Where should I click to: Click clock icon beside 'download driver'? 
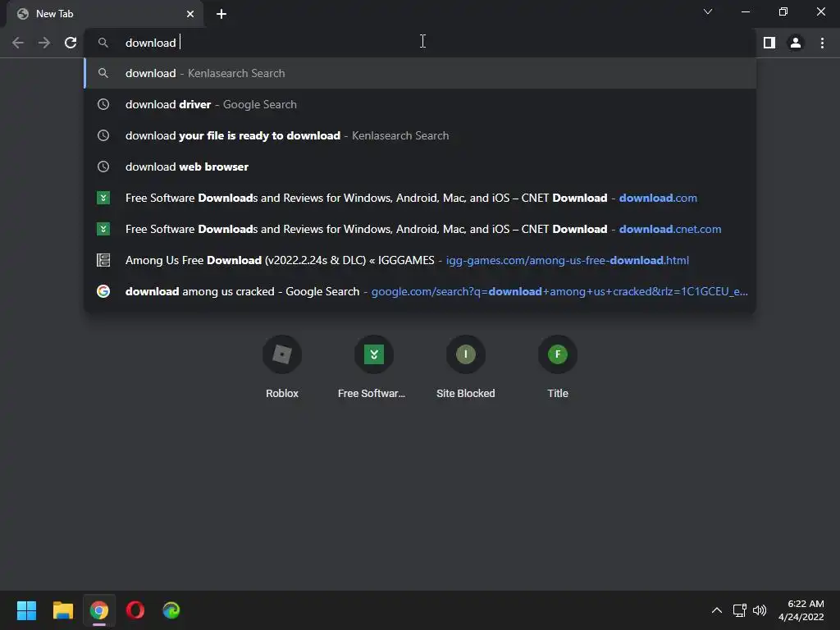103,104
